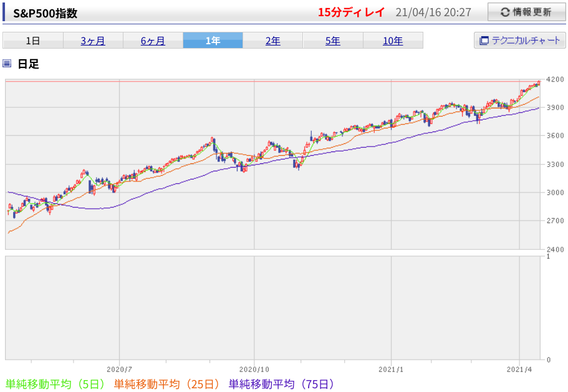Click the 4200 price axis label
The height and width of the screenshot is (392, 568).
coord(555,79)
